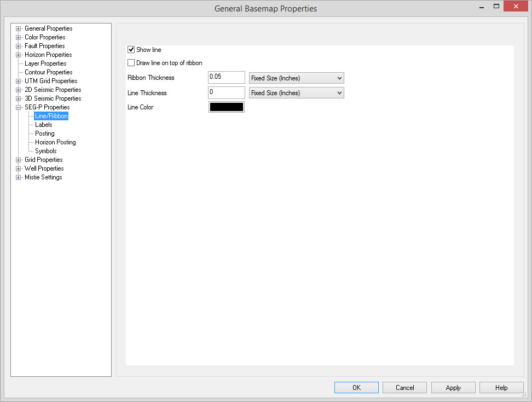Click the Cancel button
Screen dimensions: 532x402
pos(404,388)
